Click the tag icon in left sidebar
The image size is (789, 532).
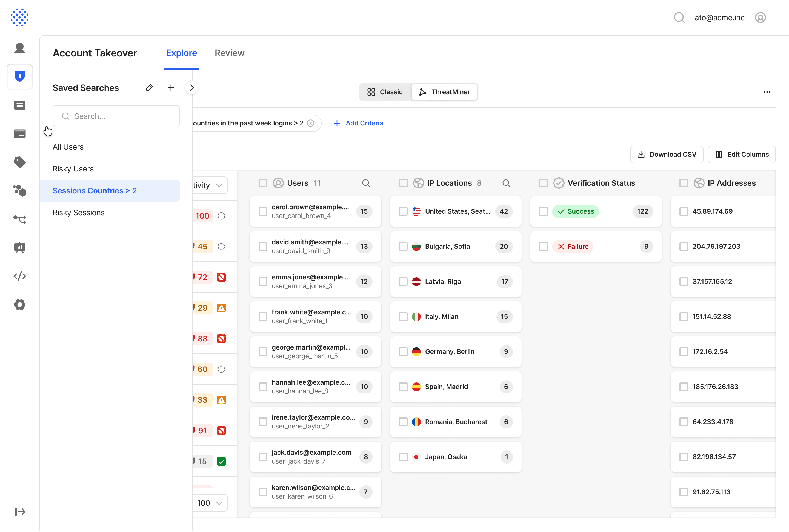coord(20,162)
